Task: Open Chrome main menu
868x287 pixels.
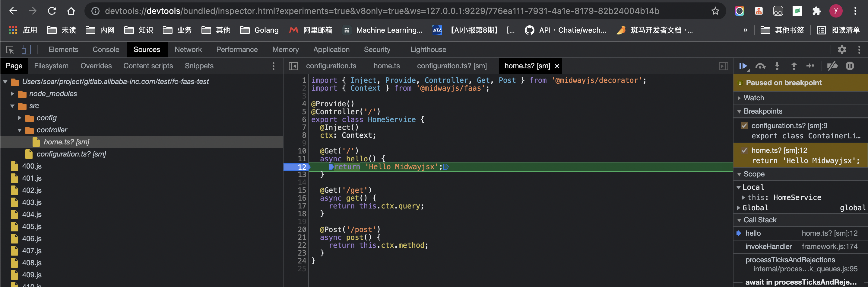Action: click(x=855, y=11)
